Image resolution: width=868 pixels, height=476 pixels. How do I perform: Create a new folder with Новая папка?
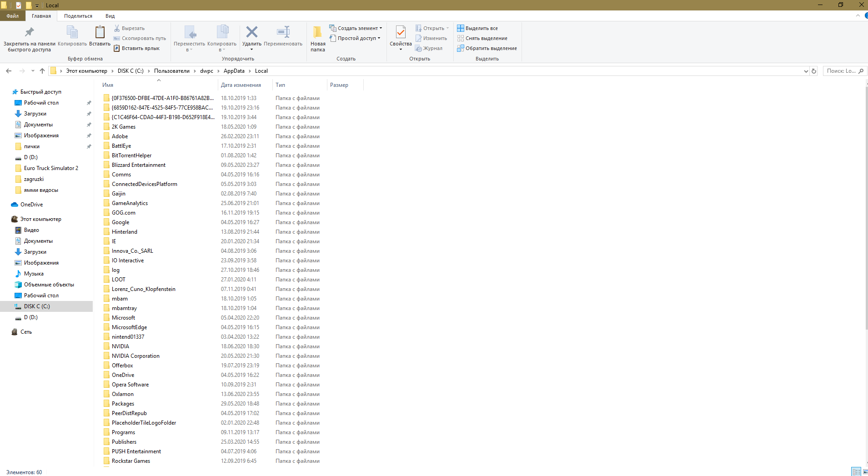(318, 39)
